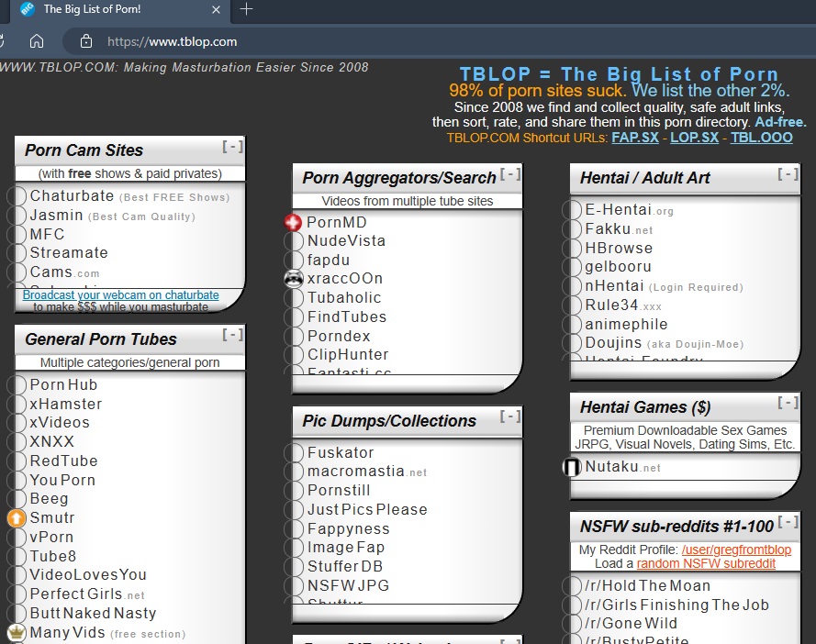Open the /user/gregfromtblop Reddit profile link
This screenshot has height=644, width=816.
pos(736,550)
